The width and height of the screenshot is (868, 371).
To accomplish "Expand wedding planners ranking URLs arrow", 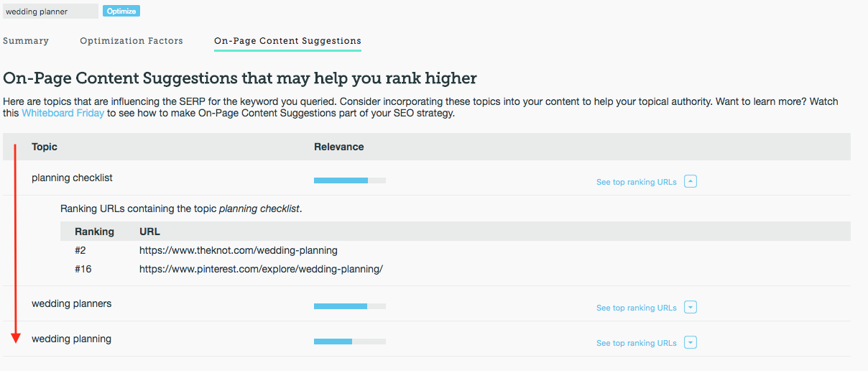I will pos(690,308).
